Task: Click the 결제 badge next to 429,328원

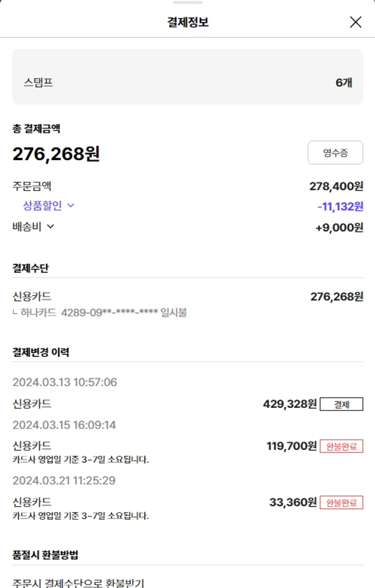Action: pyautogui.click(x=341, y=404)
